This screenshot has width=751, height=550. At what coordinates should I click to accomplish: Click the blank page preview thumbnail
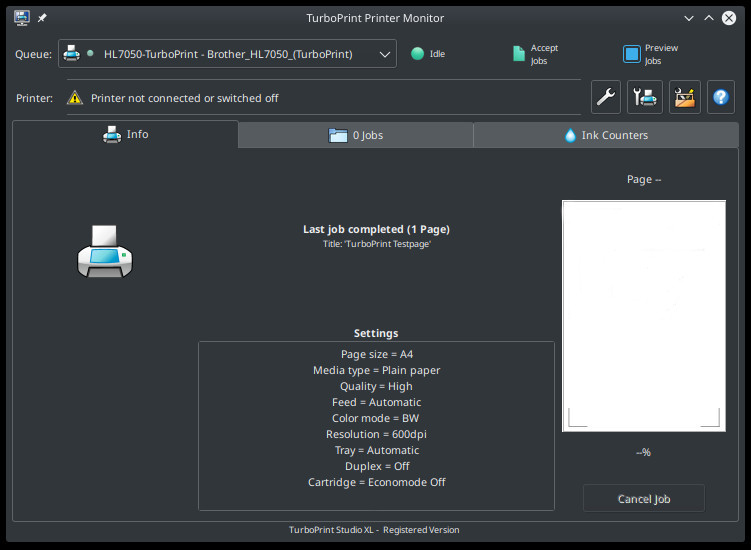(x=644, y=316)
